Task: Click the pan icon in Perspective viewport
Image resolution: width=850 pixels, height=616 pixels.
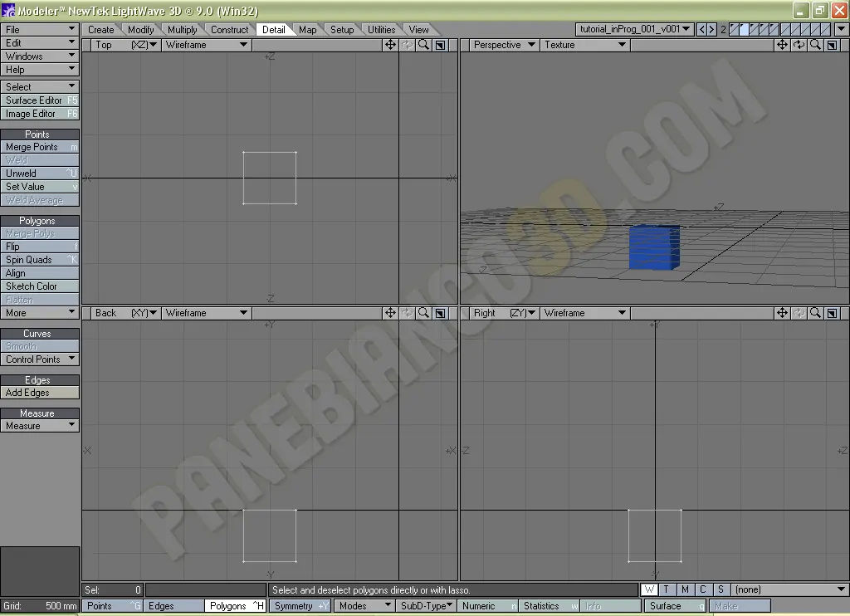Action: (x=782, y=45)
